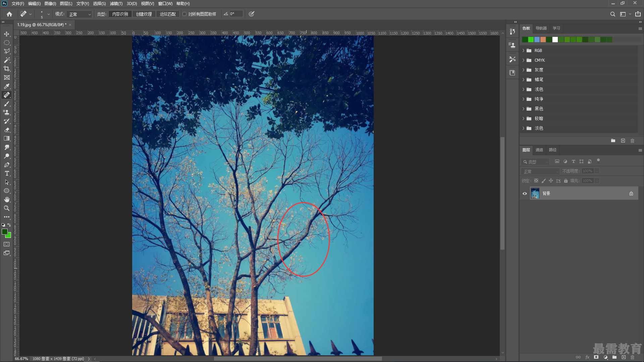Toggle Quick Mask mode
The height and width of the screenshot is (362, 644).
(7, 244)
